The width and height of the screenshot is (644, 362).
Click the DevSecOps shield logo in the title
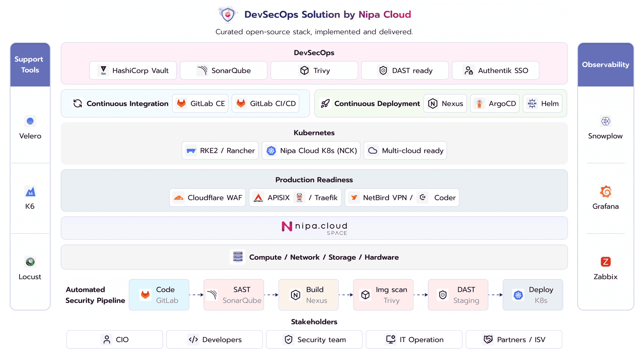228,14
